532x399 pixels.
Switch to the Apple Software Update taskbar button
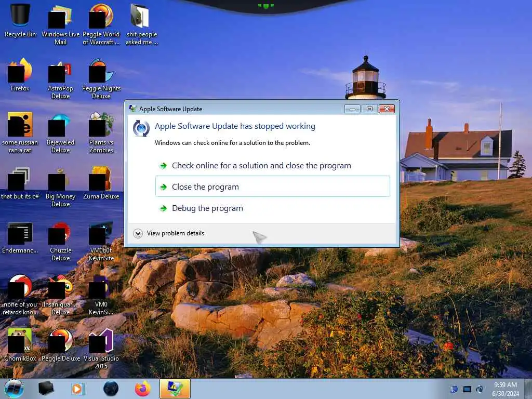tap(175, 389)
